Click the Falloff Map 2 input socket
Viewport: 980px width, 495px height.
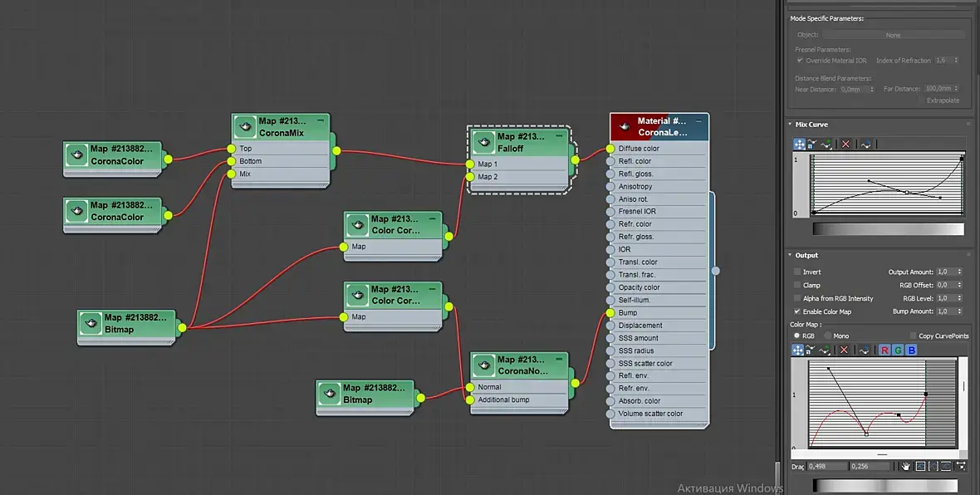470,177
